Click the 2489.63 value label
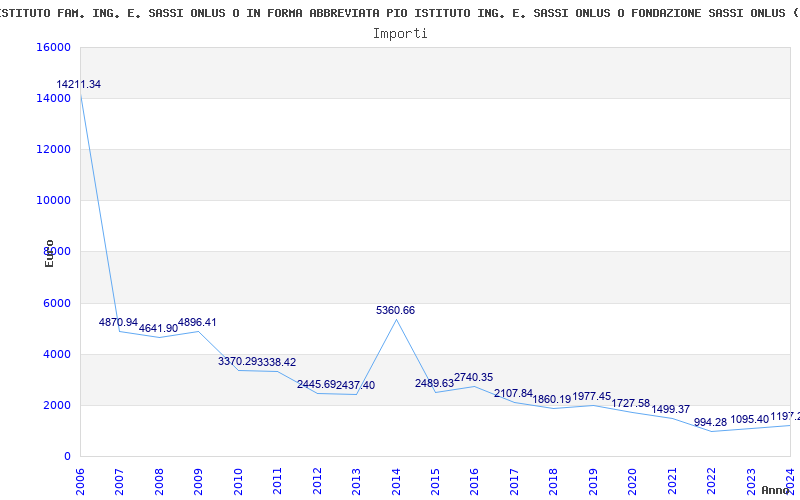 pos(434,383)
